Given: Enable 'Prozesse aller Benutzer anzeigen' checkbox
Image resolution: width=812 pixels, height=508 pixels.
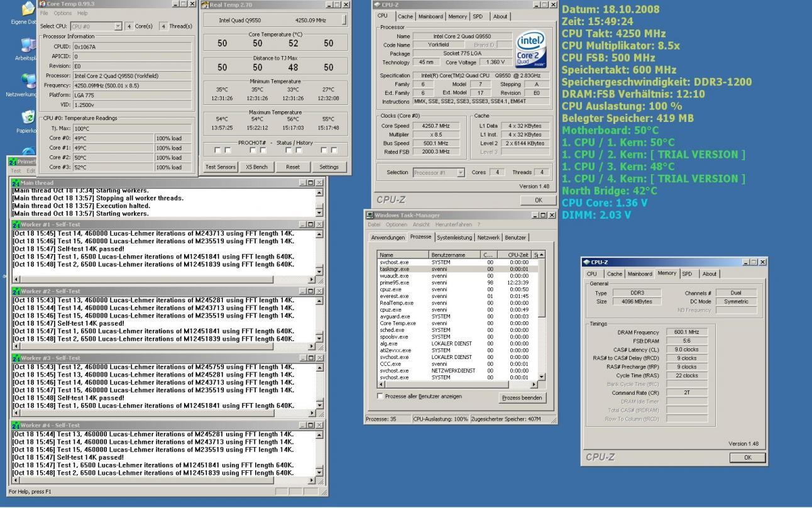Looking at the screenshot, I should pyautogui.click(x=379, y=396).
